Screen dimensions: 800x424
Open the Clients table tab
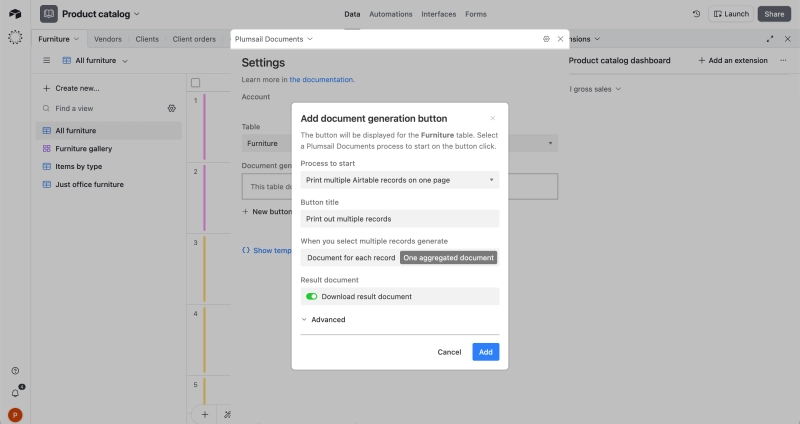[147, 39]
